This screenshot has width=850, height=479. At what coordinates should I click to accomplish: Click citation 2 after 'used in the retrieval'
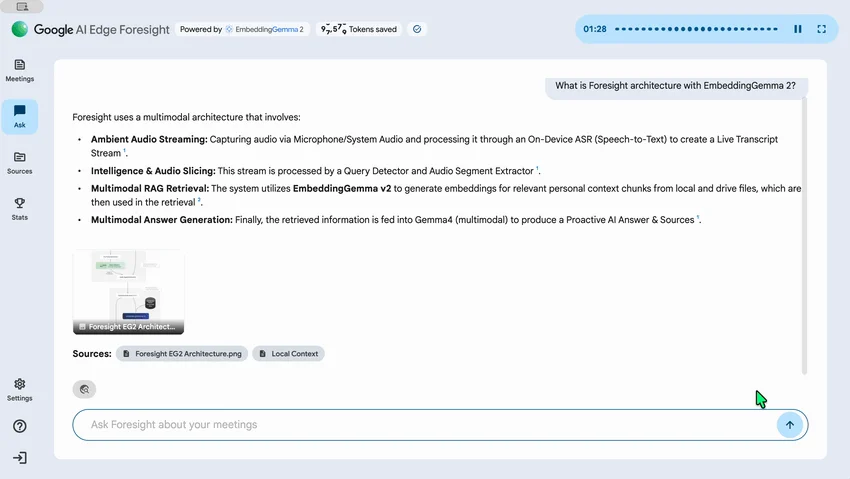coord(199,200)
